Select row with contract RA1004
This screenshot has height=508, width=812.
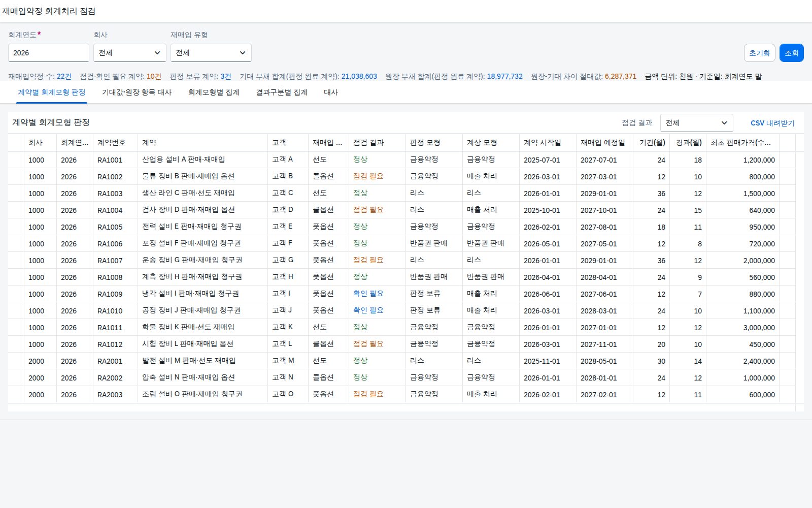point(402,210)
